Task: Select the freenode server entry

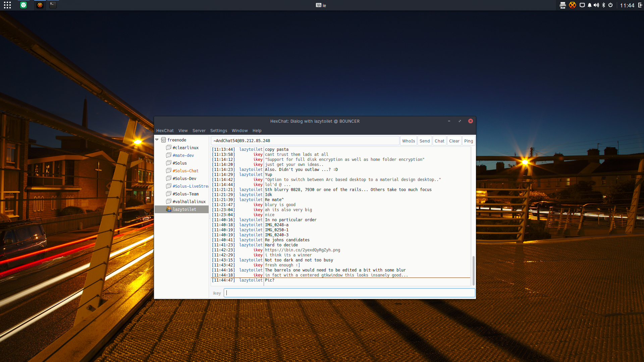Action: pos(177,140)
